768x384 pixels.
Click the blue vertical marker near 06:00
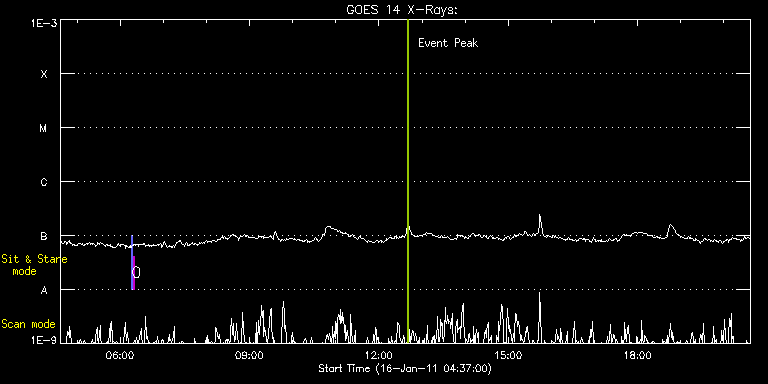[x=132, y=263]
